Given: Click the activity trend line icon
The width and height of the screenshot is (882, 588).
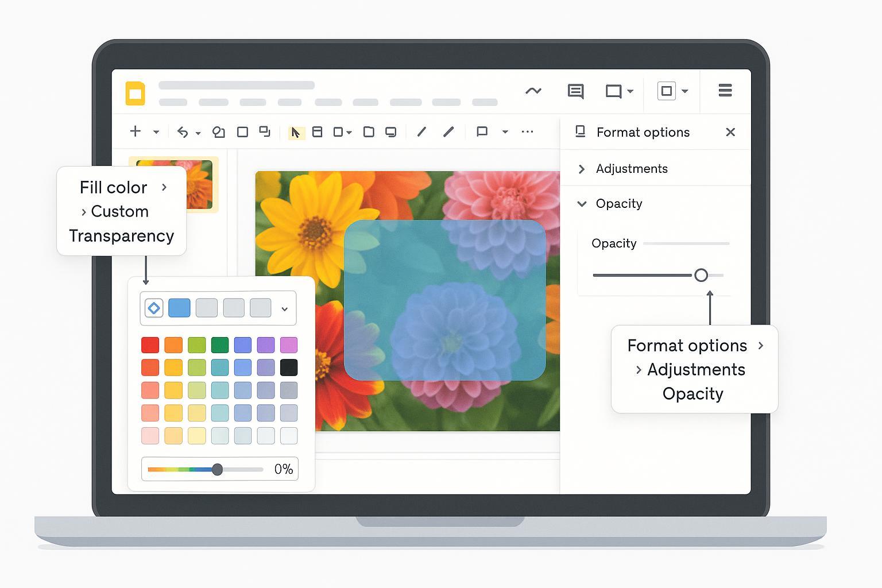Looking at the screenshot, I should 533,91.
